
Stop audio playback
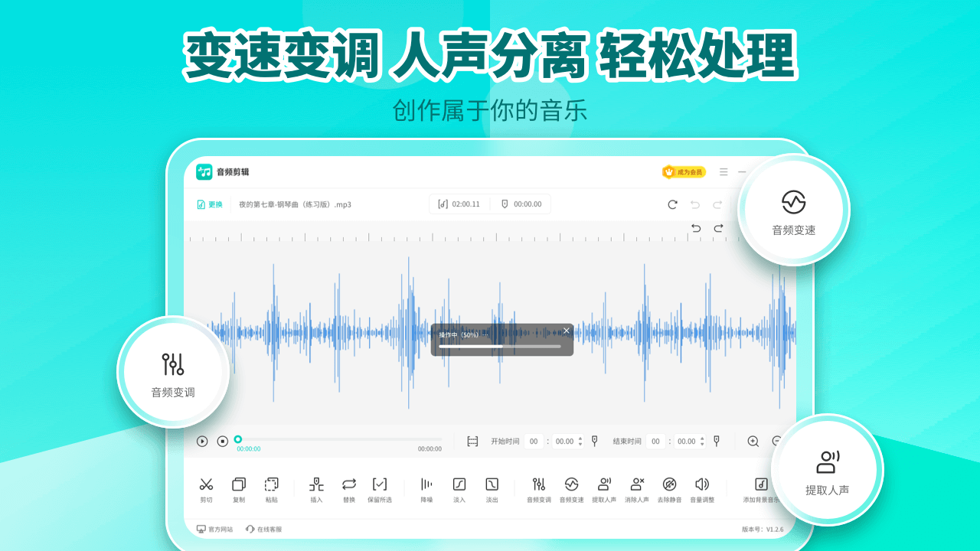click(223, 441)
